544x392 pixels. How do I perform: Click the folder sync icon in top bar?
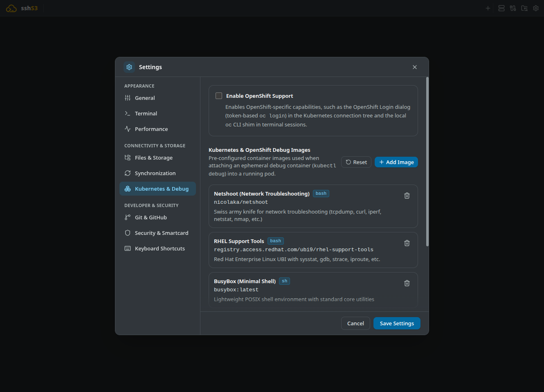(x=524, y=8)
